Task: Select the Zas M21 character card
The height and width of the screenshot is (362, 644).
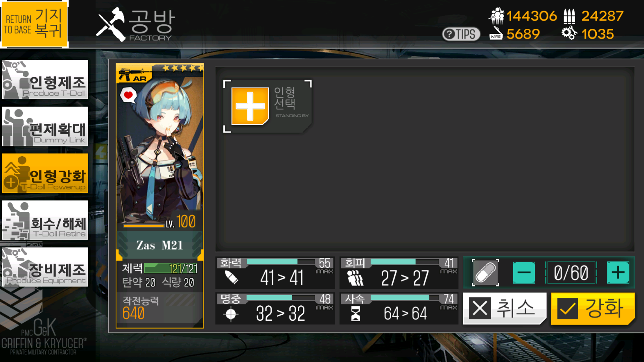Action: [x=160, y=196]
